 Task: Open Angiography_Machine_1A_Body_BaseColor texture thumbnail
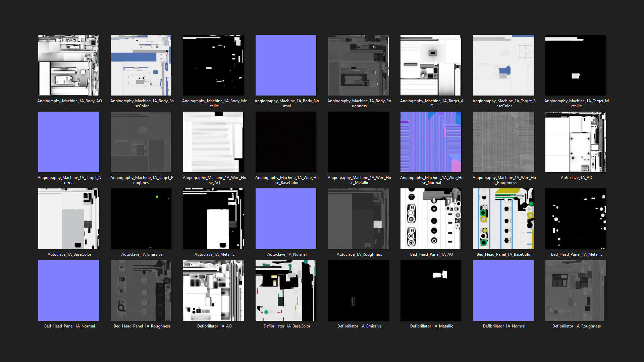tap(141, 65)
